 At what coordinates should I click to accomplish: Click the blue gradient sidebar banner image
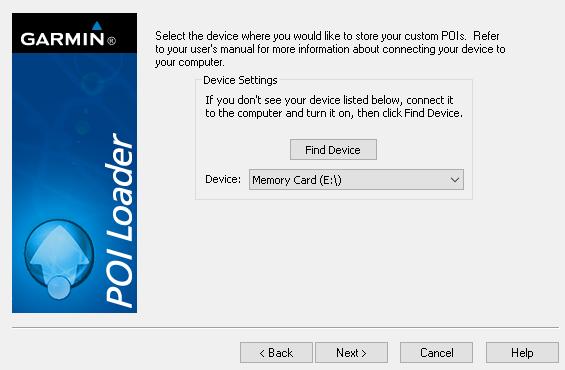(74, 163)
